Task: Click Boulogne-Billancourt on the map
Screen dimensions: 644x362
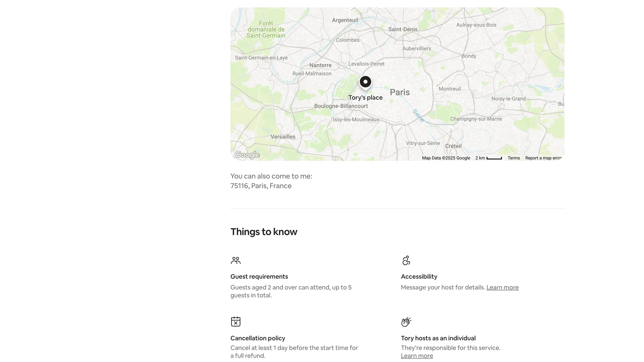Action: (341, 106)
